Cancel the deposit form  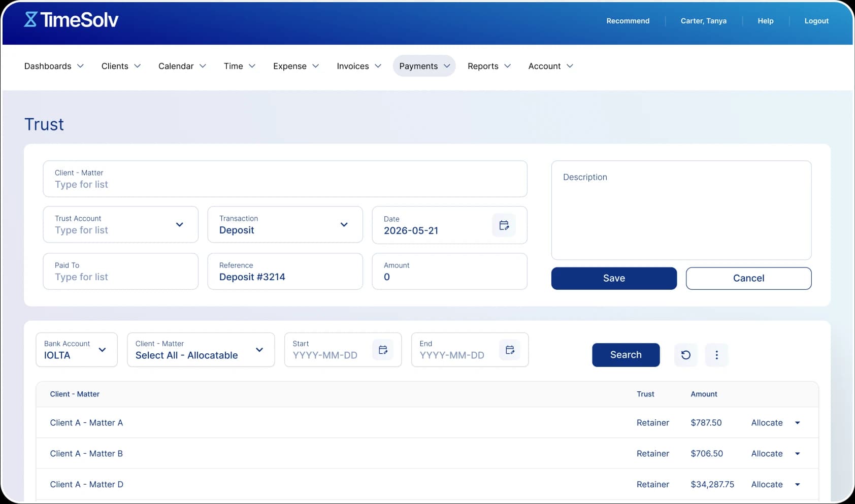748,278
